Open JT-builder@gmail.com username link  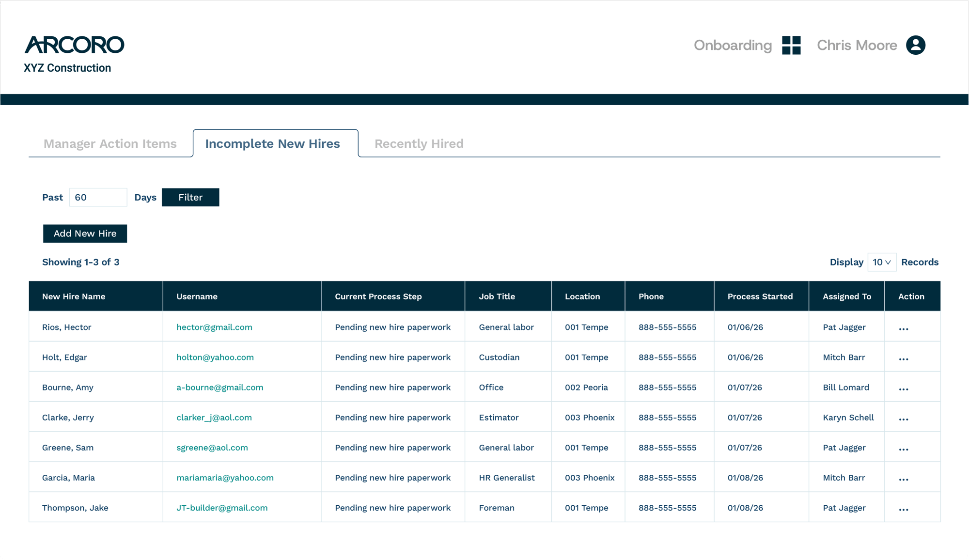tap(222, 507)
